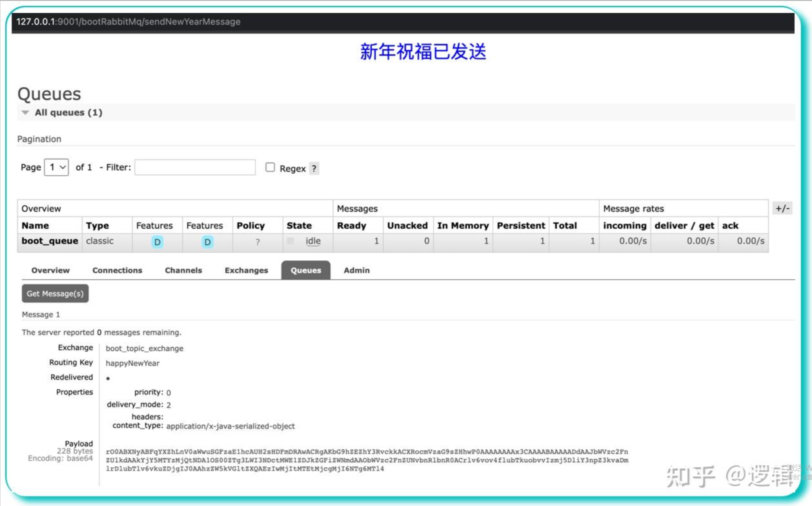Go to the Admin tab
812x506 pixels.
tap(357, 270)
